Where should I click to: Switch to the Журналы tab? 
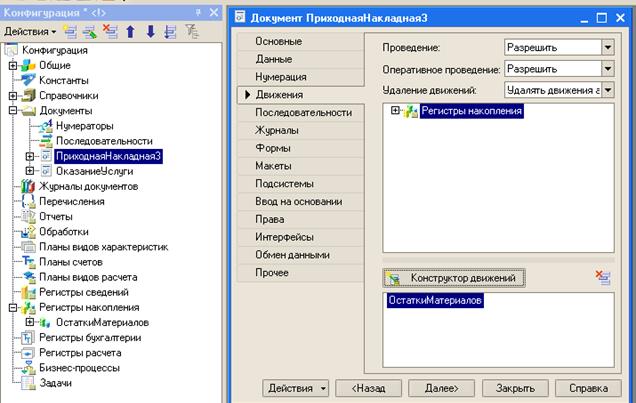tap(301, 131)
